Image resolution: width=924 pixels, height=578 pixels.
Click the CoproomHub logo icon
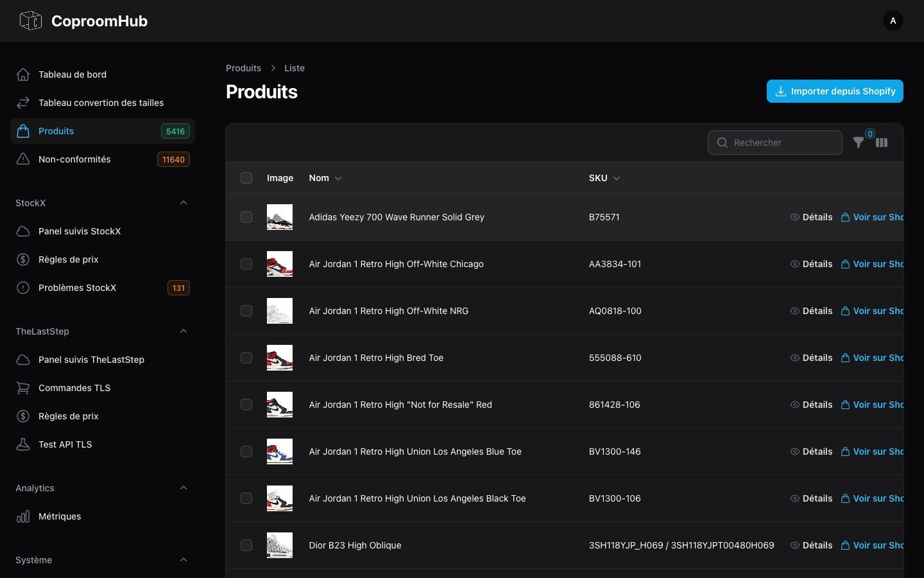click(30, 21)
